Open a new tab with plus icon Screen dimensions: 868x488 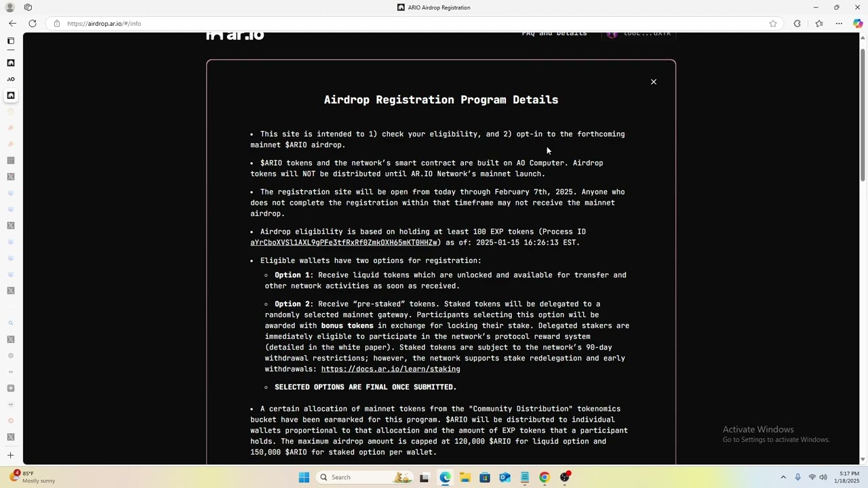11,455
